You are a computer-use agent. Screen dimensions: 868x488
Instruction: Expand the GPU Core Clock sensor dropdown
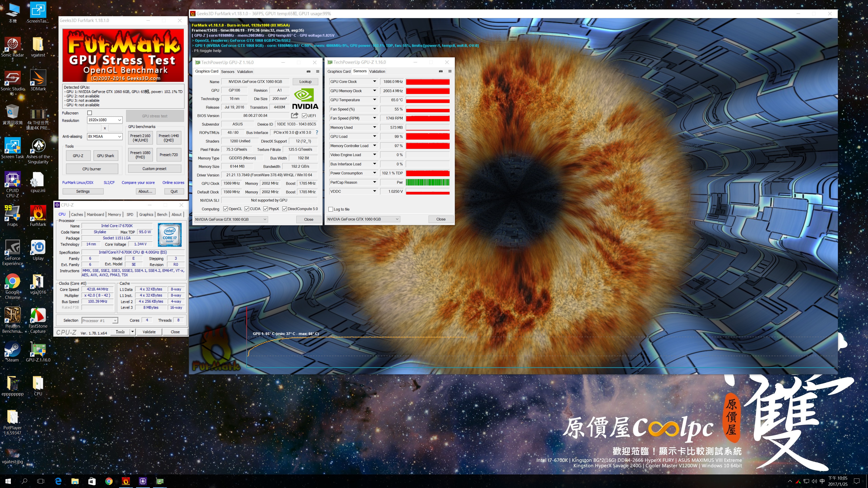374,82
